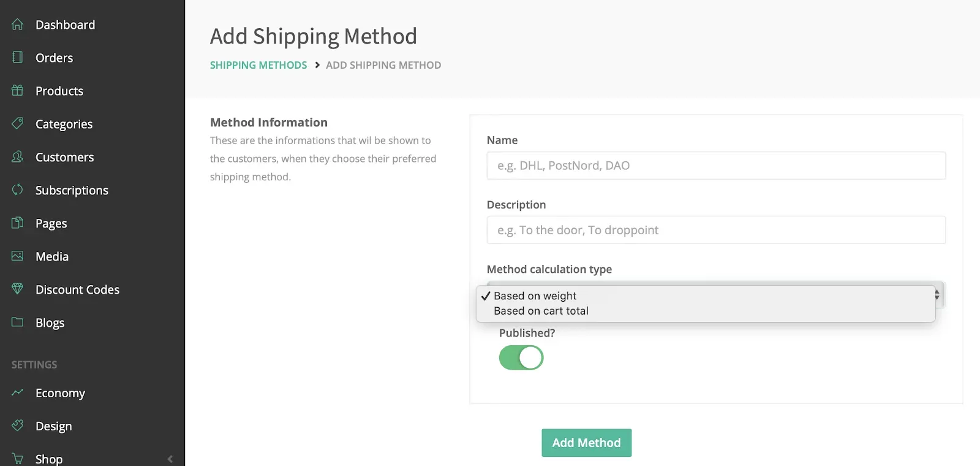Open Orders via its sidebar icon
980x466 pixels.
[17, 58]
